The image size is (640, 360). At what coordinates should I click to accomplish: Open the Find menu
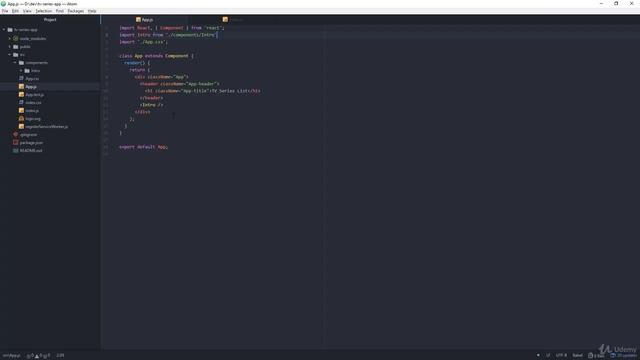(60, 11)
